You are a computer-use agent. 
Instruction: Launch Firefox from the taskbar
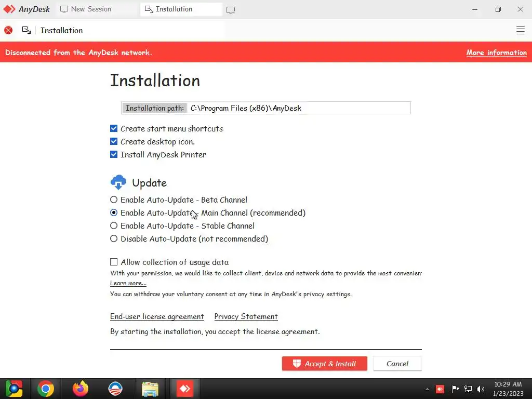point(81,389)
